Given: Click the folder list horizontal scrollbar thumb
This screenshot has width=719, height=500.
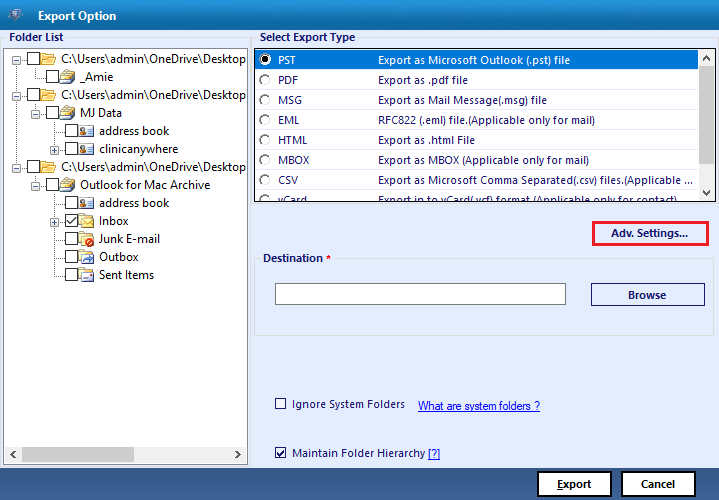Looking at the screenshot, I should (x=78, y=454).
